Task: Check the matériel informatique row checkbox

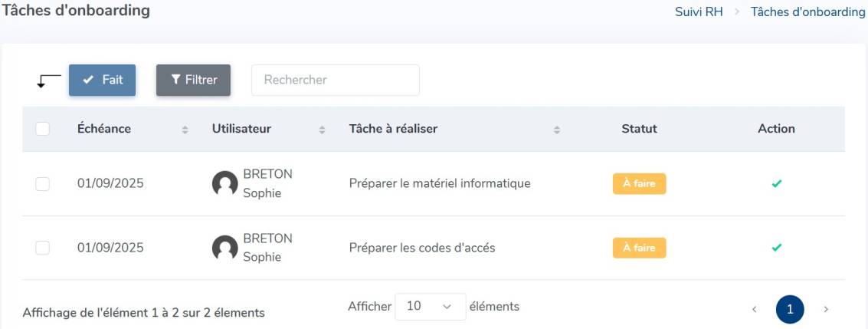Action: [x=43, y=184]
